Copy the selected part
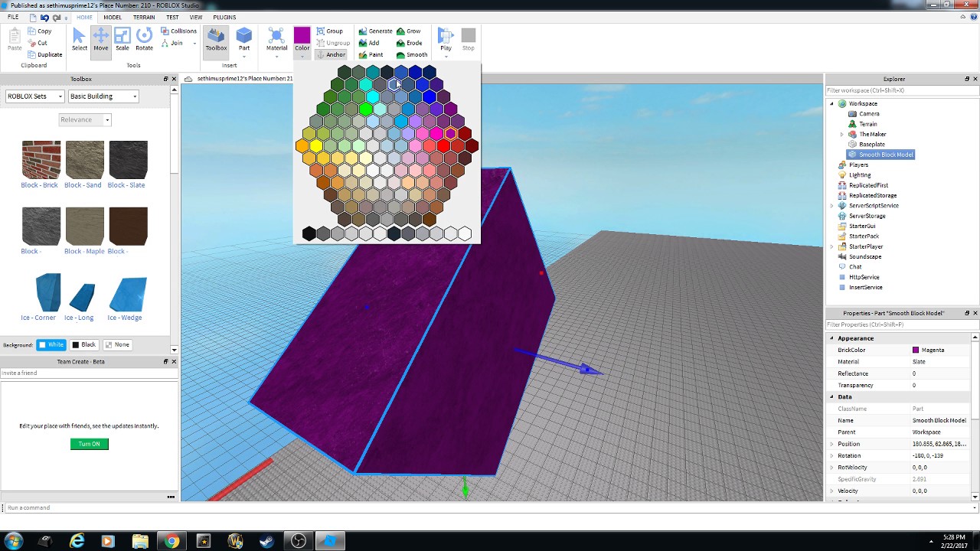Screen dimensions: 980x551 40,31
